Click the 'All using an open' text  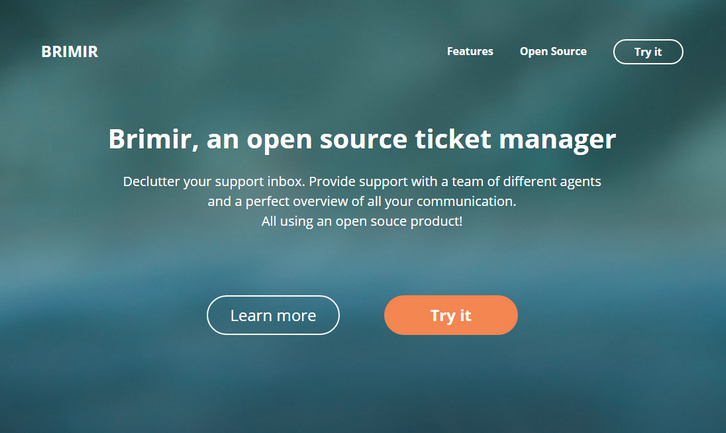(311, 221)
